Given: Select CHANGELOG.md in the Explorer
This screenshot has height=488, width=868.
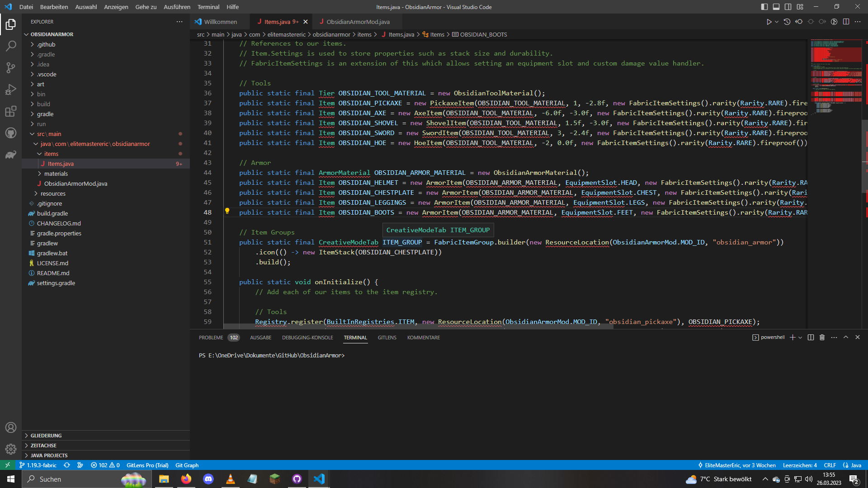Looking at the screenshot, I should tap(59, 223).
